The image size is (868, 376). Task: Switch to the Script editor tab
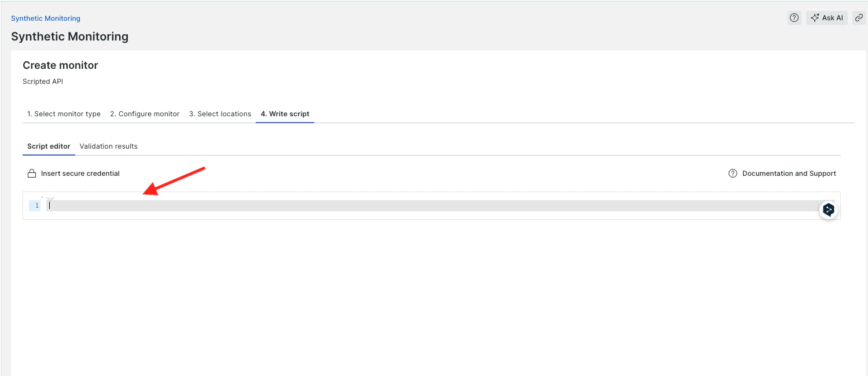pos(49,146)
